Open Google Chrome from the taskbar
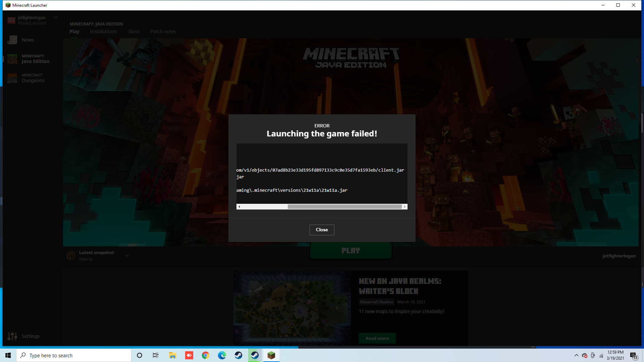 pyautogui.click(x=206, y=355)
